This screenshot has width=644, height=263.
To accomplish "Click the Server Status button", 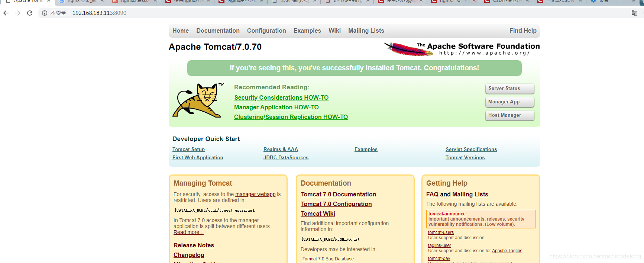I will click(509, 89).
